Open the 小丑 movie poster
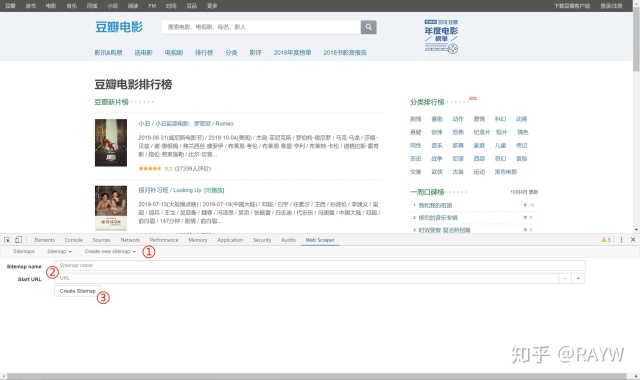Image resolution: width=640 pixels, height=380 pixels. (x=111, y=142)
